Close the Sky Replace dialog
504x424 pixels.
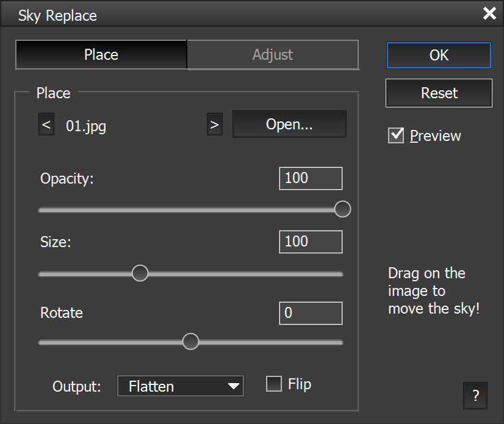(489, 14)
